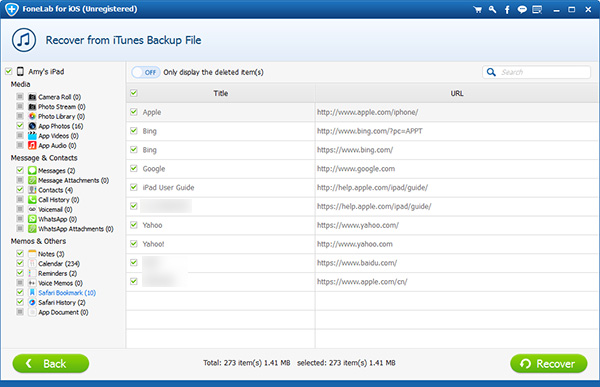Screen dimensions: 600x387
Task: Click the iPad device icon
Action: tap(20, 72)
